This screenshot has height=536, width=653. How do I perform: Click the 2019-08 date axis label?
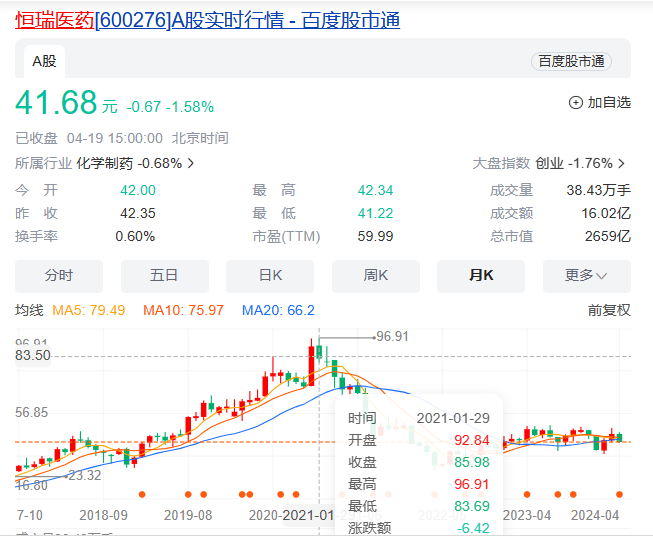[x=188, y=516]
